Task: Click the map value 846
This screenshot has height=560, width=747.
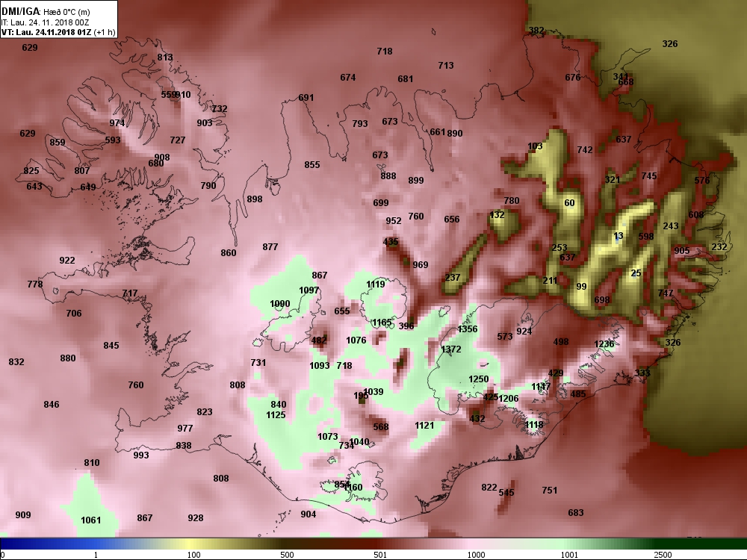Action: point(52,404)
